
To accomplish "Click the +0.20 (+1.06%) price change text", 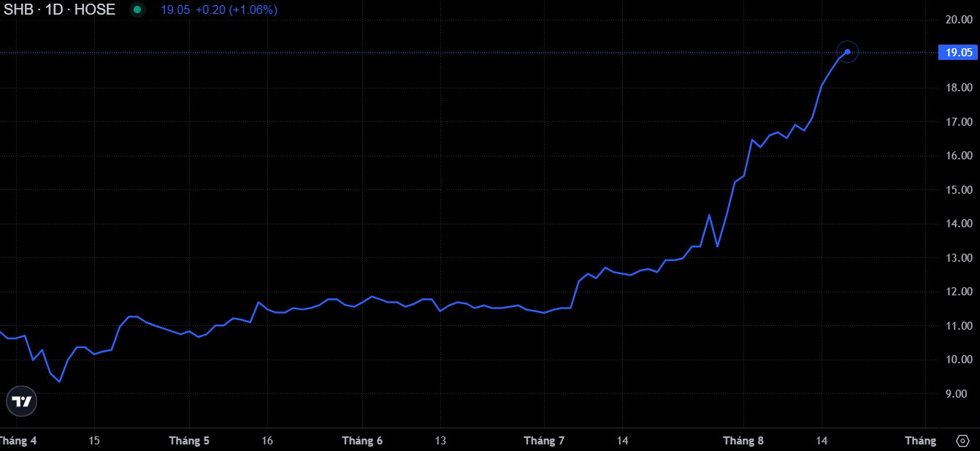I will tap(237, 10).
